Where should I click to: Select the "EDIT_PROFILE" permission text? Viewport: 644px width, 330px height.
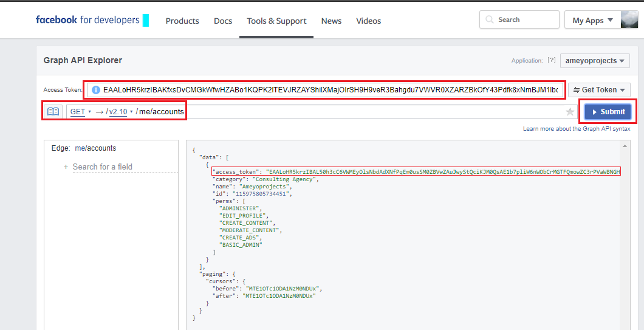(243, 216)
